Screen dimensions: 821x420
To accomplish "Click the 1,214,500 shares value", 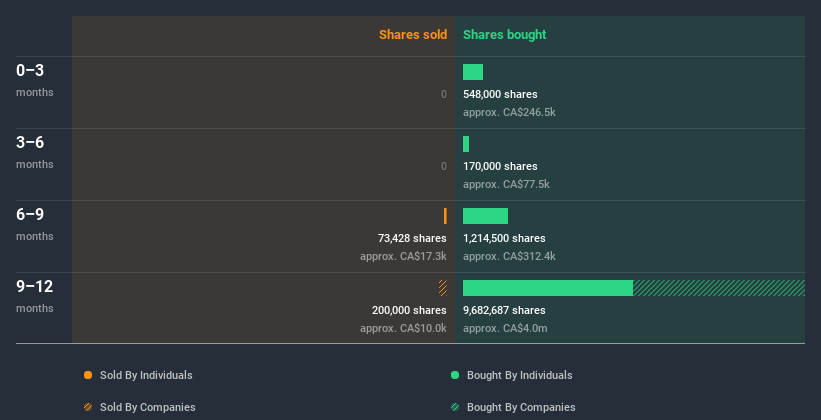I will pos(504,238).
